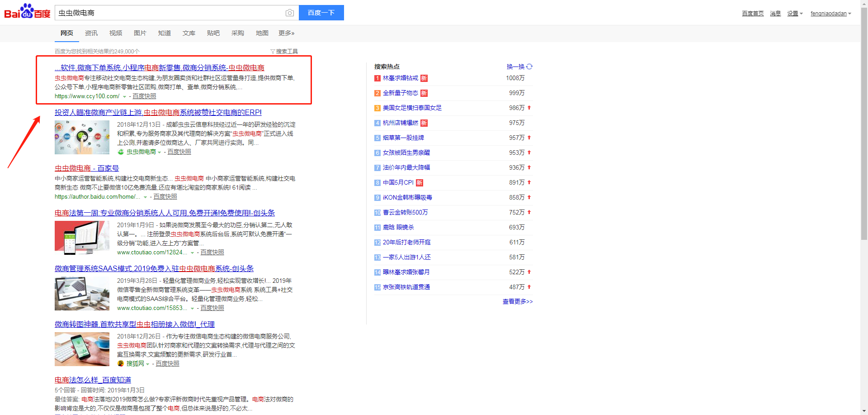
Task: Click the 换一换 refresh icon
Action: (529, 67)
